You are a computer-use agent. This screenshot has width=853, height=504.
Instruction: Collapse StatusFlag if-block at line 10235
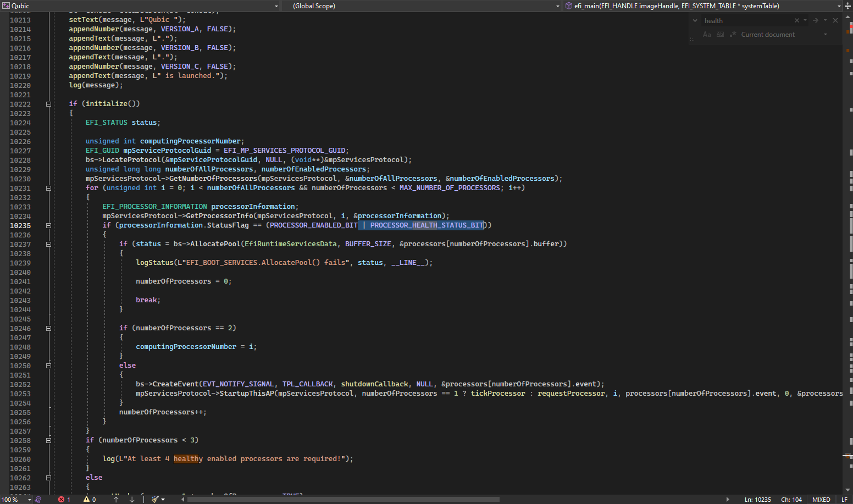point(48,225)
